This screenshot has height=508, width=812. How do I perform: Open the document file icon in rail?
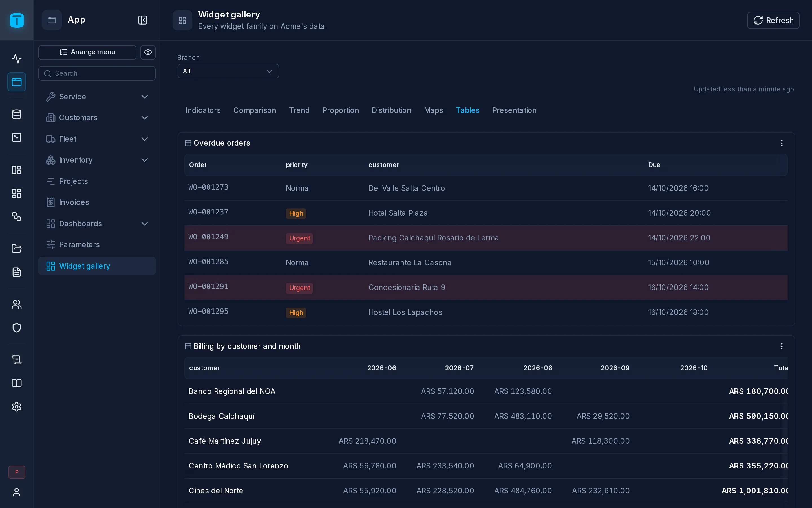click(x=16, y=272)
